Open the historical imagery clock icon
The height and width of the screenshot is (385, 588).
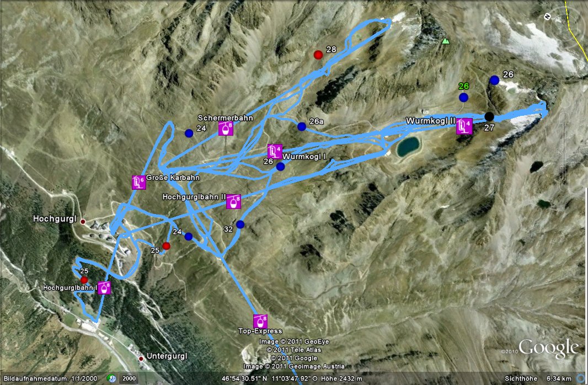click(111, 378)
